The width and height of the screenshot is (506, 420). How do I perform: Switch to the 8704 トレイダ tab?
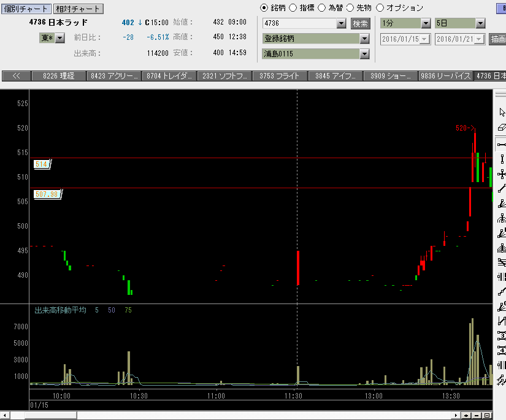(169, 76)
